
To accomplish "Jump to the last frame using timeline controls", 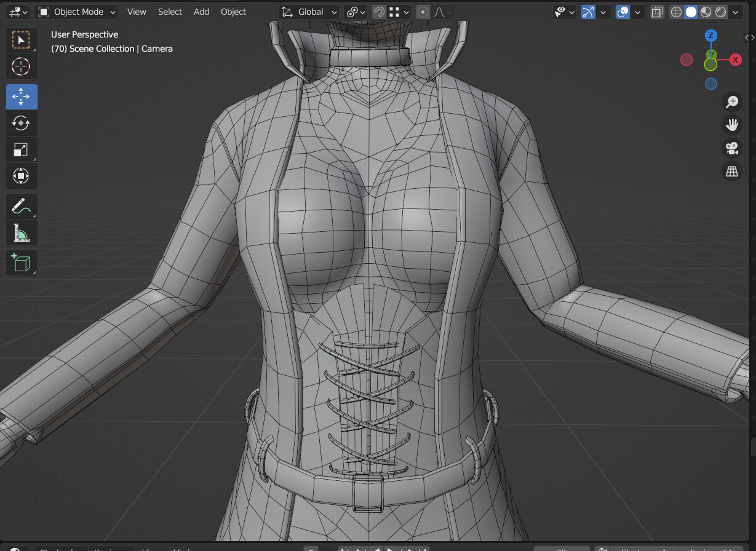I will 423,549.
